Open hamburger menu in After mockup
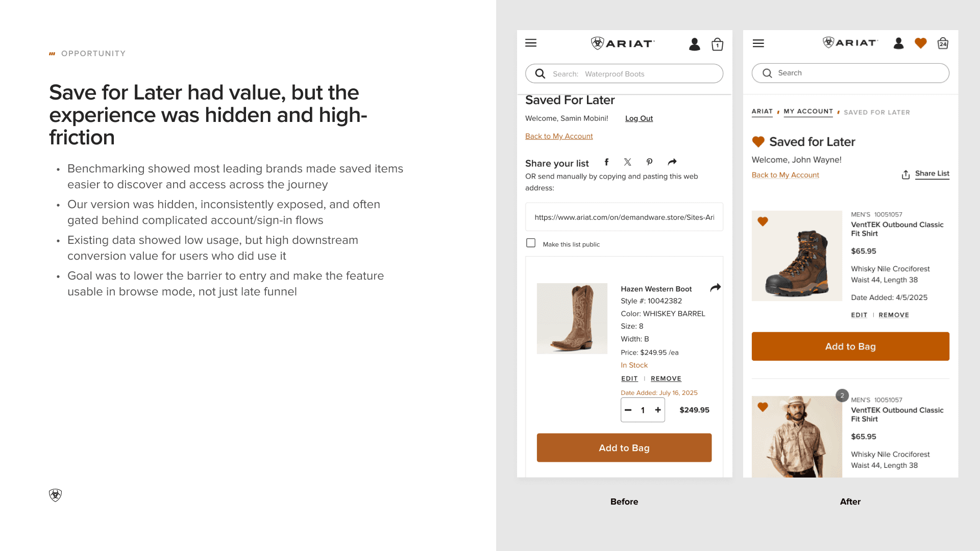This screenshot has width=980, height=551. tap(758, 43)
